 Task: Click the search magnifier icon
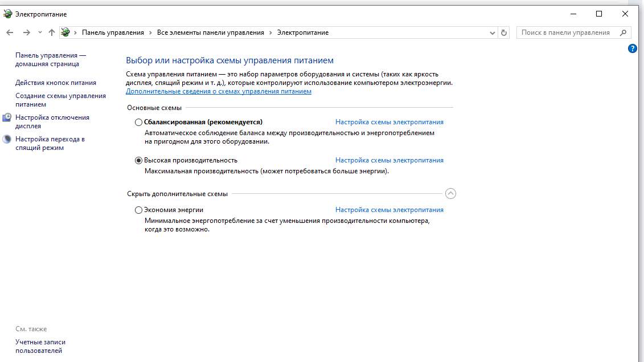[x=624, y=32]
